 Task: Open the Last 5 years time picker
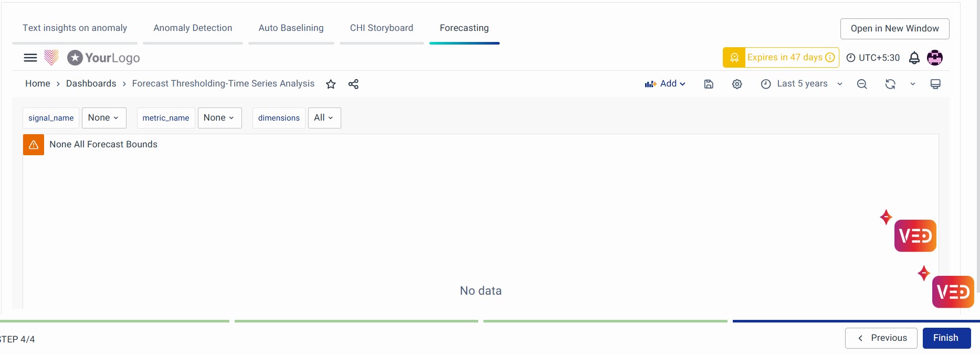tap(802, 84)
